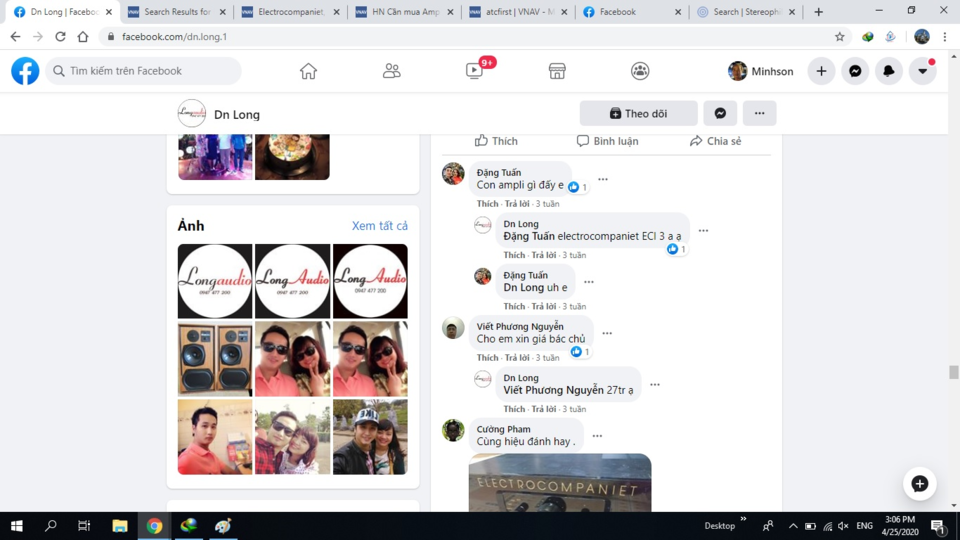Open Facebook Home feed icon
Image resolution: width=960 pixels, height=540 pixels.
[308, 71]
